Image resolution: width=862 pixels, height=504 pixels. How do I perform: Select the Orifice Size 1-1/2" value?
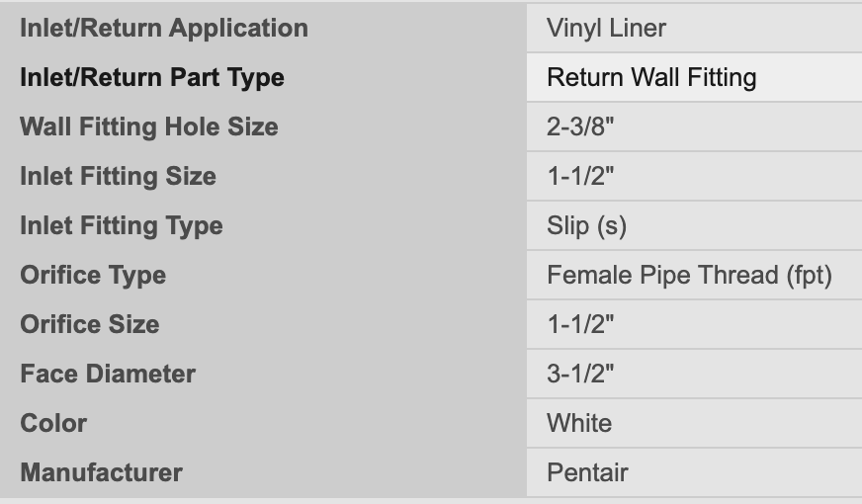[580, 324]
